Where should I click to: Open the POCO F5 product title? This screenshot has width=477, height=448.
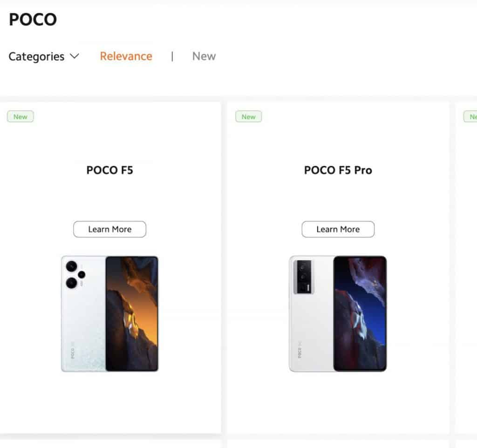coord(109,170)
